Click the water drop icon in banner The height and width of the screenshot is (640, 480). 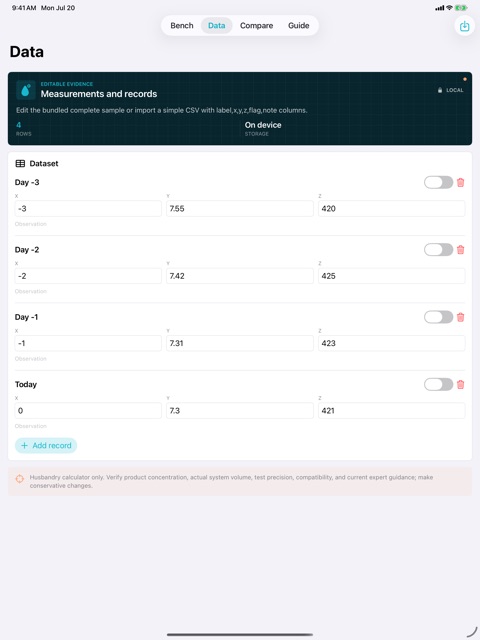coord(25,90)
